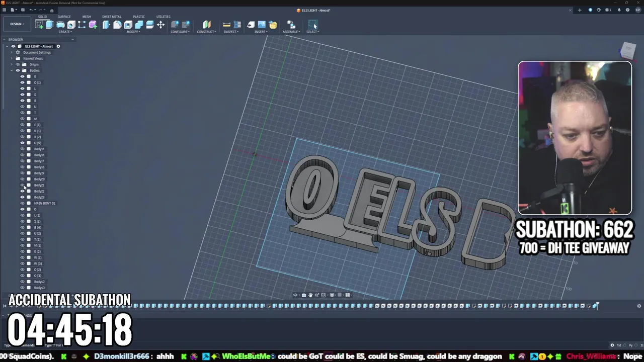644x362 pixels.
Task: Select the Move/Copy arrows tool
Action: click(x=160, y=25)
